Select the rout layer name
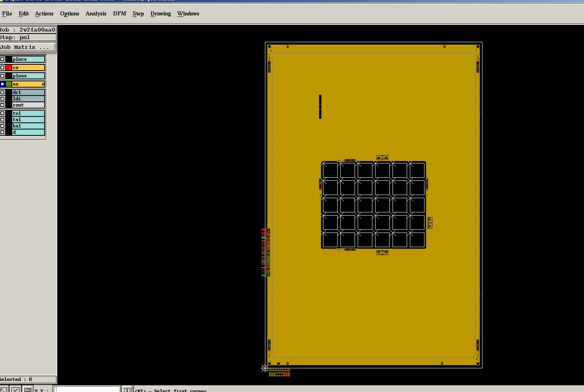 pyautogui.click(x=28, y=105)
